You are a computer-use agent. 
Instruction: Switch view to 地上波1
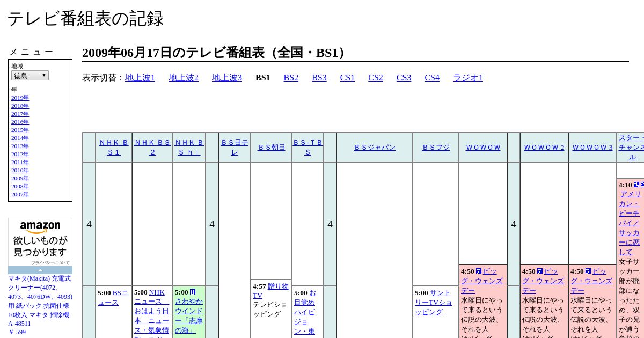(140, 78)
